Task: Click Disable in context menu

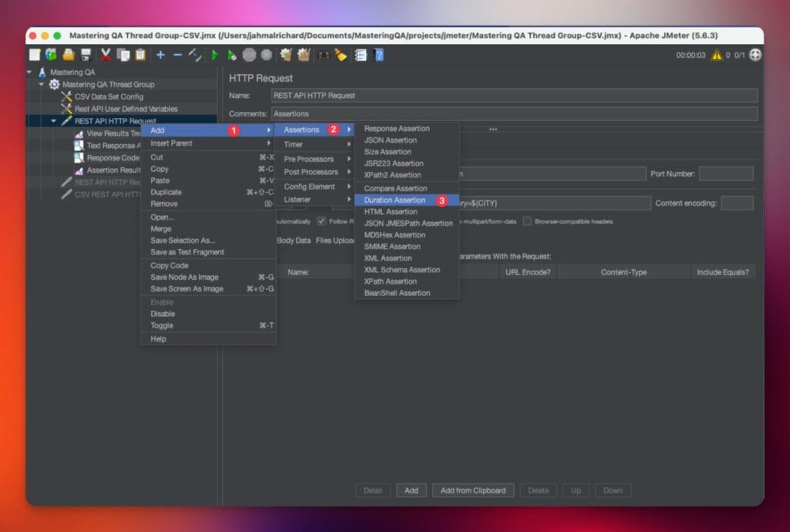Action: [208, 314]
